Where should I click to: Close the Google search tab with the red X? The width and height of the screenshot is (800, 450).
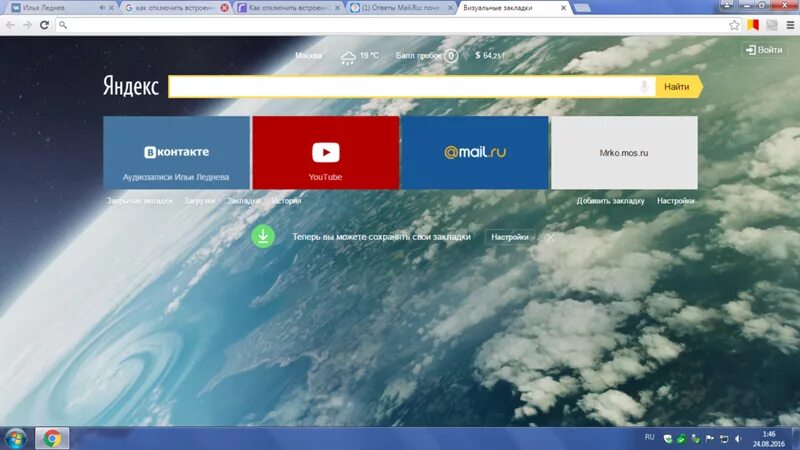coord(224,8)
